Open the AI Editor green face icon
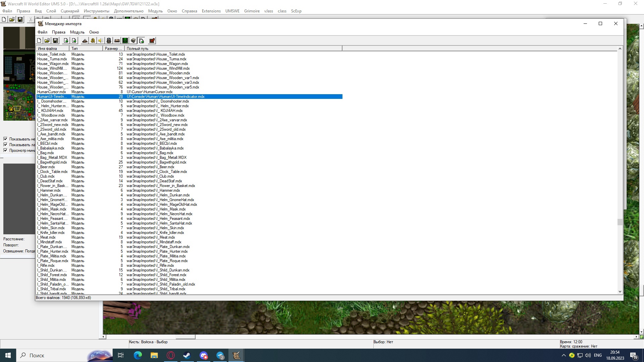Viewport: 644px width, 362px height. coord(125,41)
